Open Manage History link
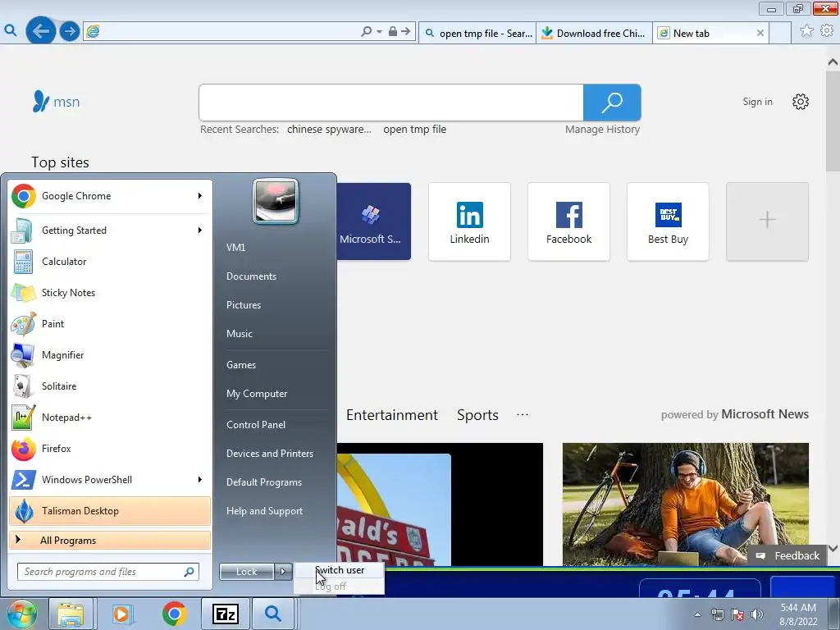This screenshot has width=840, height=630. (x=602, y=129)
